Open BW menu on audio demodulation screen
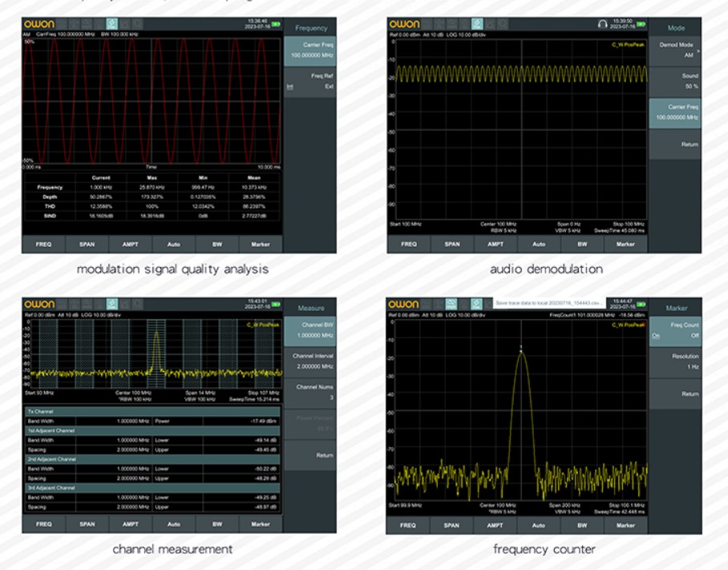The image size is (728, 570). [x=582, y=245]
